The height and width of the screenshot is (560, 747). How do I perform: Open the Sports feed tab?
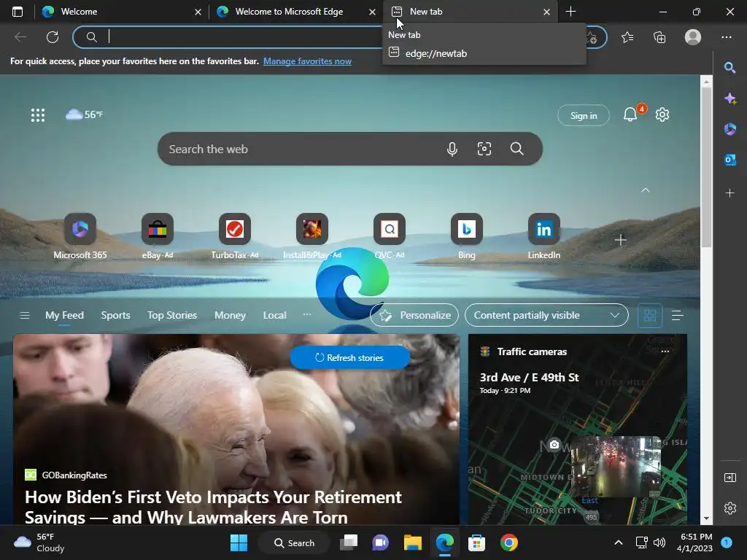coord(115,315)
